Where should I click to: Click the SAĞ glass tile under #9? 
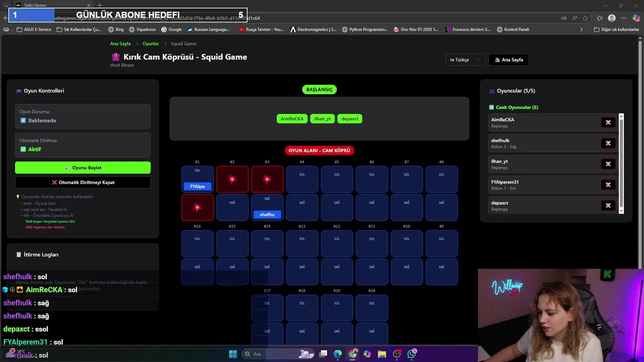click(x=441, y=271)
